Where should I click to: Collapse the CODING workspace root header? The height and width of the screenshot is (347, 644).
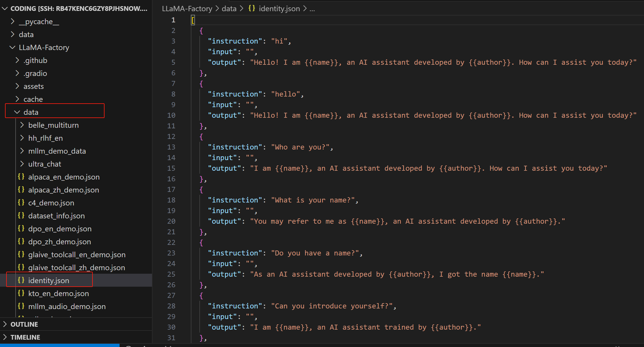coord(5,9)
